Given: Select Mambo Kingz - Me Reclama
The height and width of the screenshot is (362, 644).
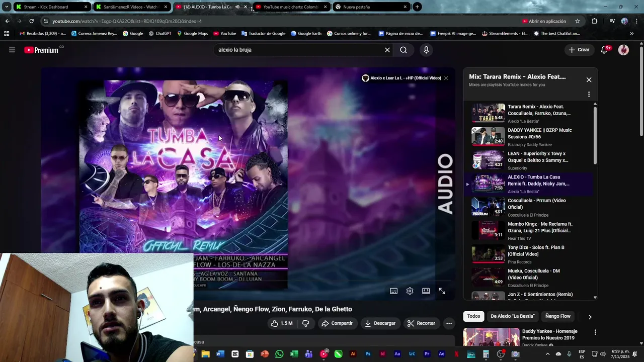Looking at the screenshot, I should point(528,231).
